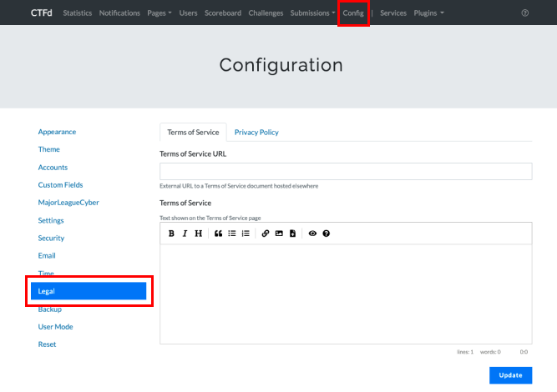
Task: Create a numbered list in the editor
Action: pos(246,234)
